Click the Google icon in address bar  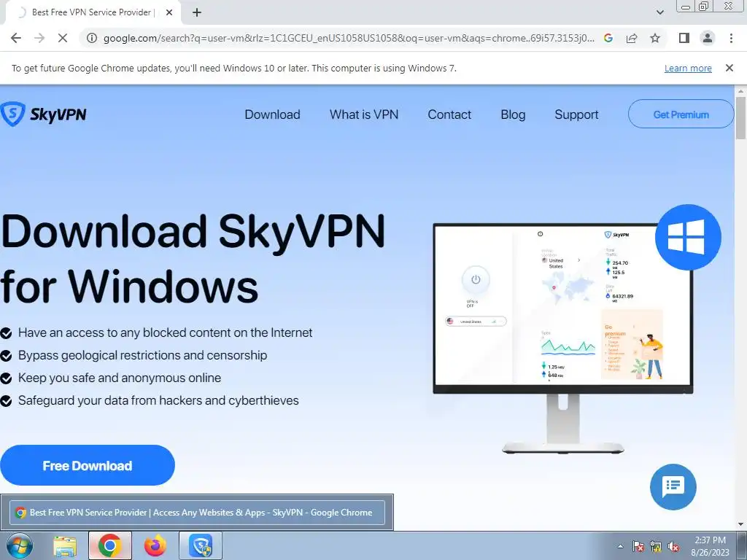pos(608,38)
